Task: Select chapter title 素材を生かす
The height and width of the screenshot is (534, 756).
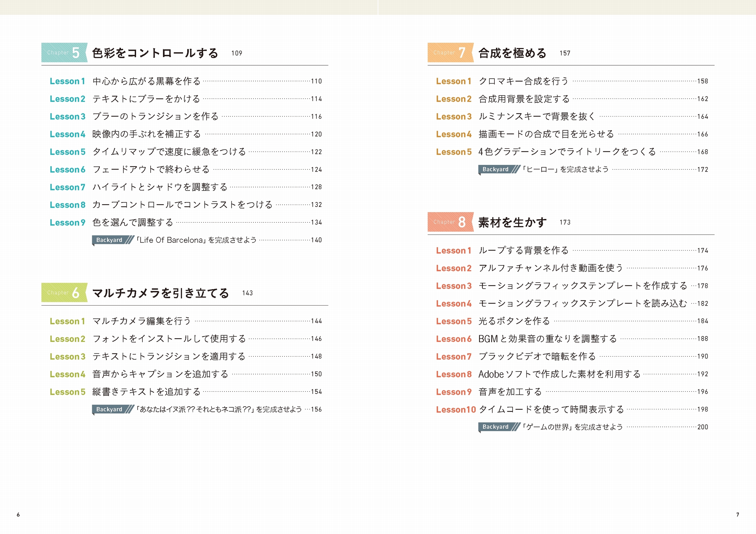Action: (x=512, y=222)
